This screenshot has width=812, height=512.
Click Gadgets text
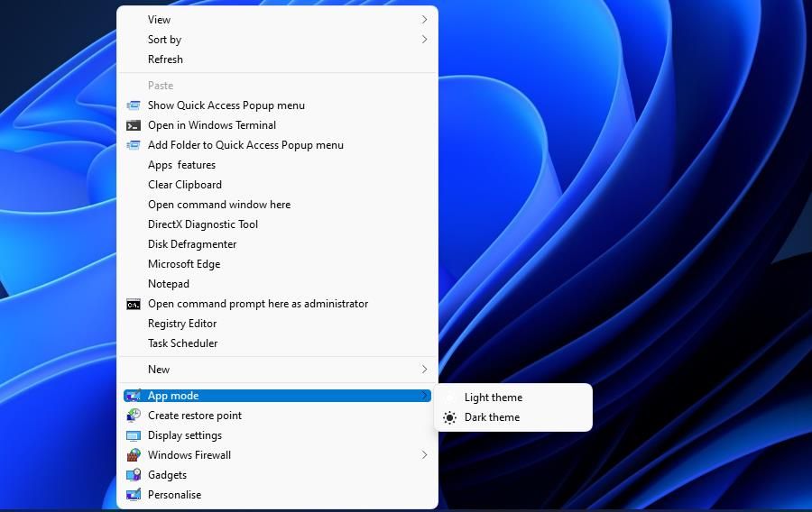[x=167, y=475]
